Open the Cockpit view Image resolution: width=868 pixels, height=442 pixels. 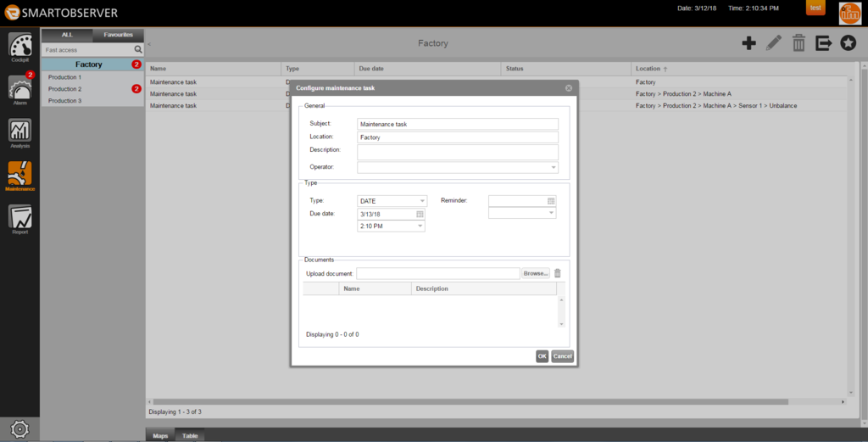(20, 47)
